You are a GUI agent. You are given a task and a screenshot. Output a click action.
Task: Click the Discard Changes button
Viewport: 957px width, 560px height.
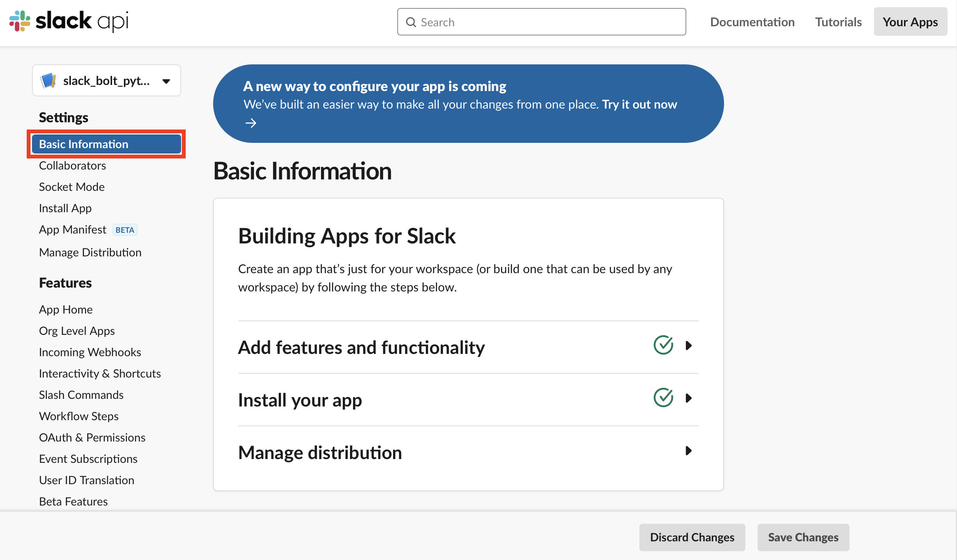pos(692,537)
